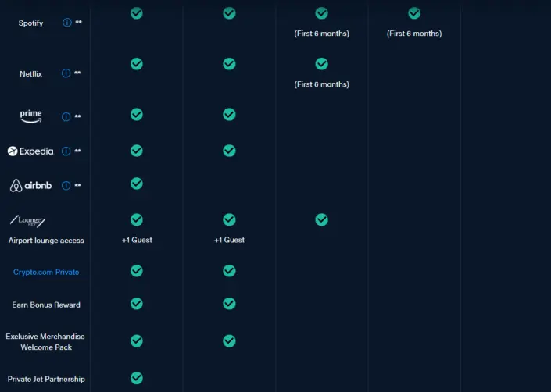Click the Earn Bonus Reward checkmark in the second column

tap(229, 304)
